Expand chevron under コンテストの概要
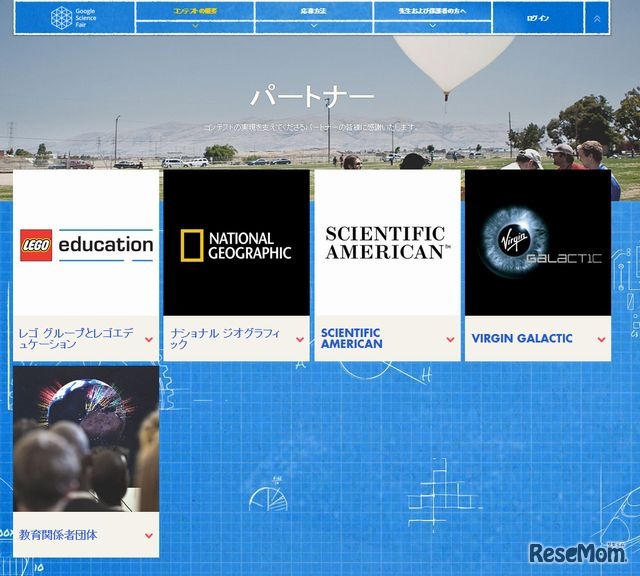Viewport: 640px width, 576px height. (x=195, y=26)
